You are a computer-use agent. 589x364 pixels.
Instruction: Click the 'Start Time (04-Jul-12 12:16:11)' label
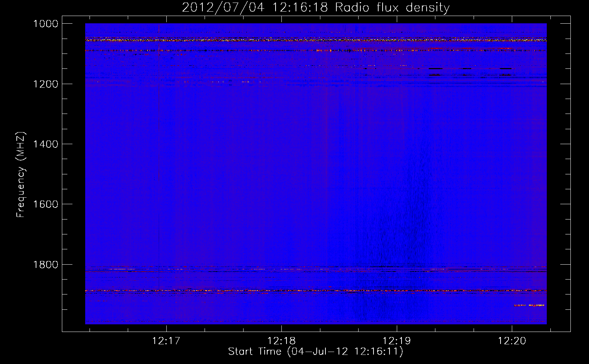coord(316,352)
